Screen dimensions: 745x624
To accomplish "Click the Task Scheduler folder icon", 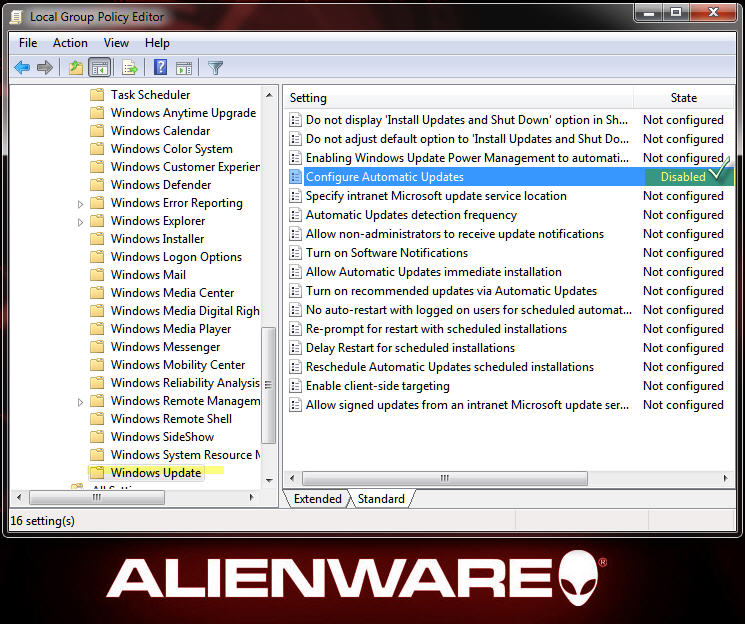I will point(97,95).
